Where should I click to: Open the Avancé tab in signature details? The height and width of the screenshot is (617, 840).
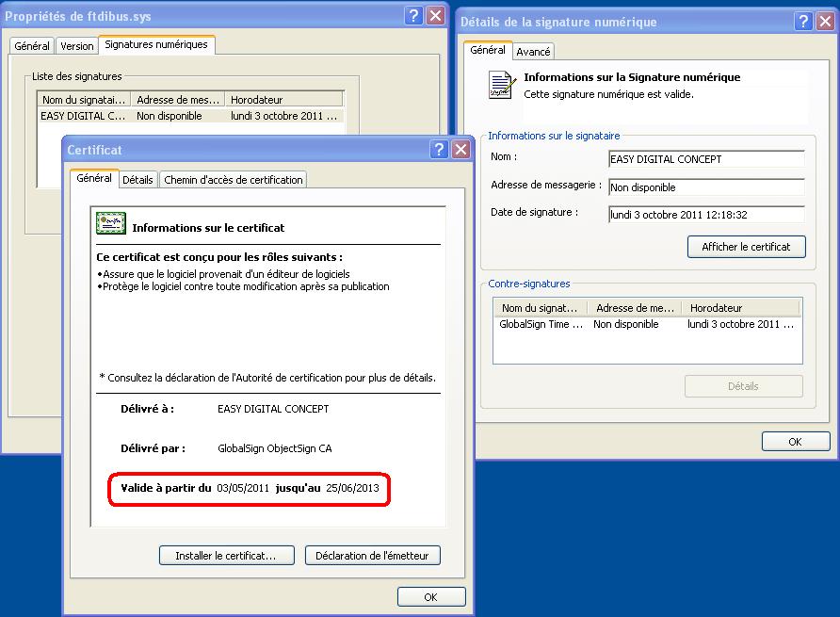coord(533,52)
